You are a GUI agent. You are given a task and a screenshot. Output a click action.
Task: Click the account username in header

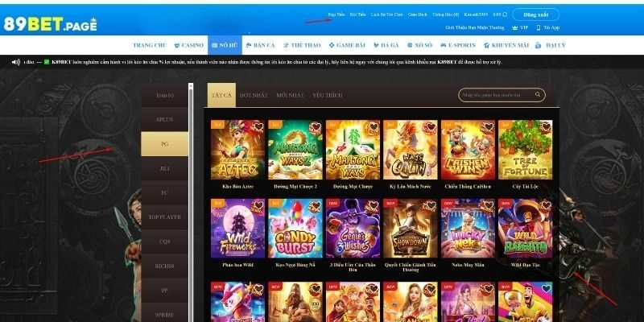pyautogui.click(x=476, y=14)
